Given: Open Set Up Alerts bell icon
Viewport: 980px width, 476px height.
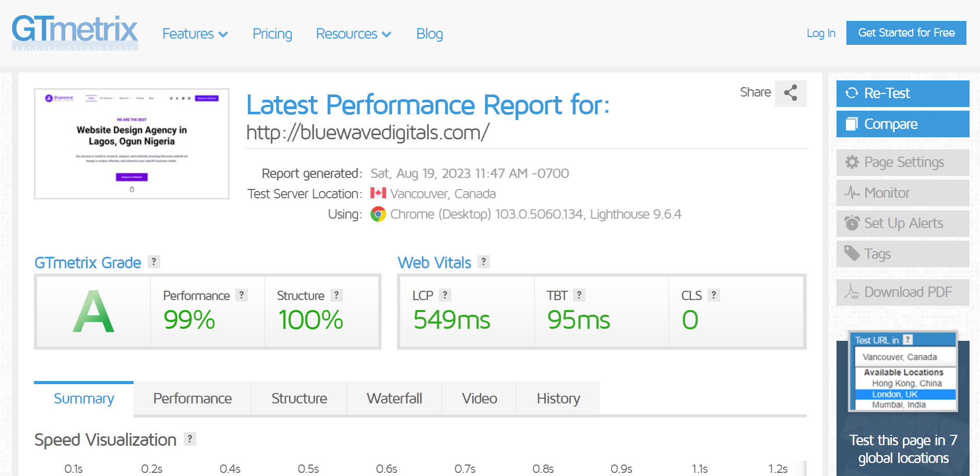Looking at the screenshot, I should (x=851, y=223).
